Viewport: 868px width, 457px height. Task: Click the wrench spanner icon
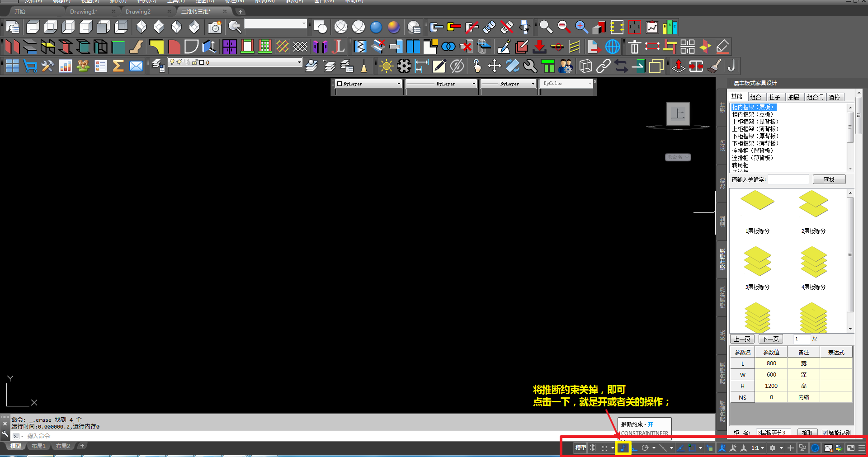pyautogui.click(x=530, y=66)
